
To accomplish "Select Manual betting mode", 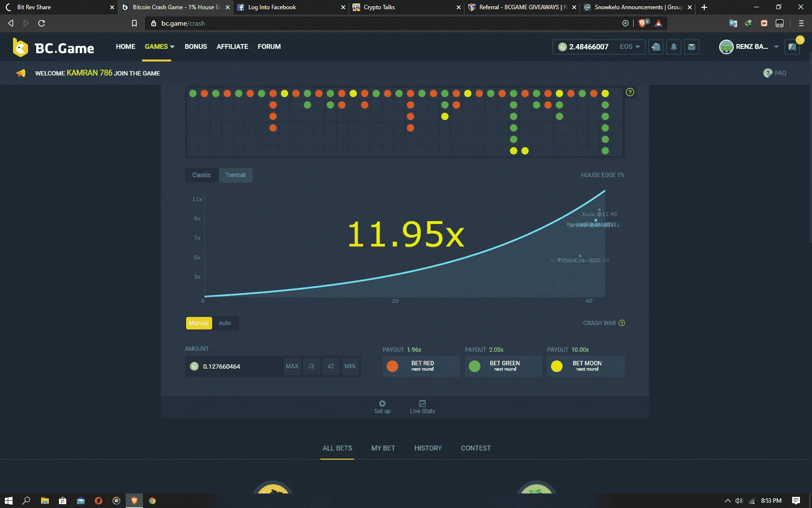I will 199,323.
